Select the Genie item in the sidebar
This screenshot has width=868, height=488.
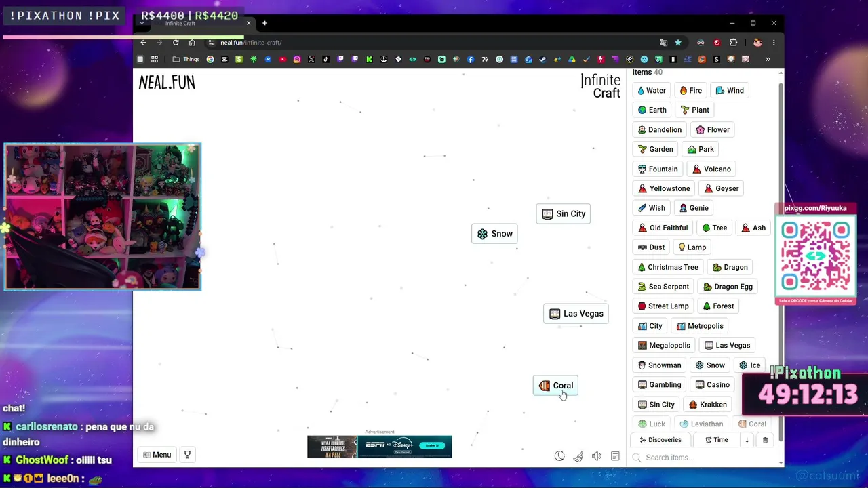(x=694, y=208)
